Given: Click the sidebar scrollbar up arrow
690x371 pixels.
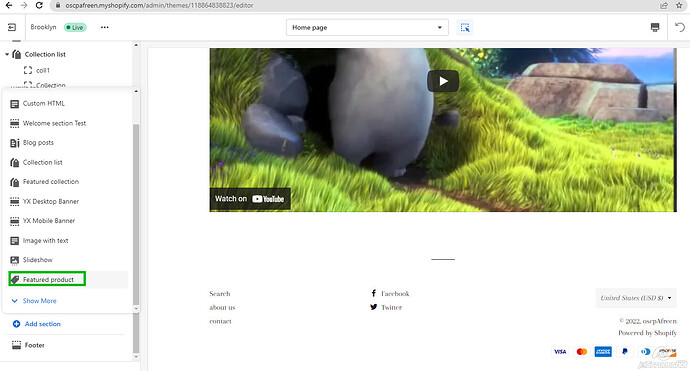Looking at the screenshot, I should click(x=136, y=45).
